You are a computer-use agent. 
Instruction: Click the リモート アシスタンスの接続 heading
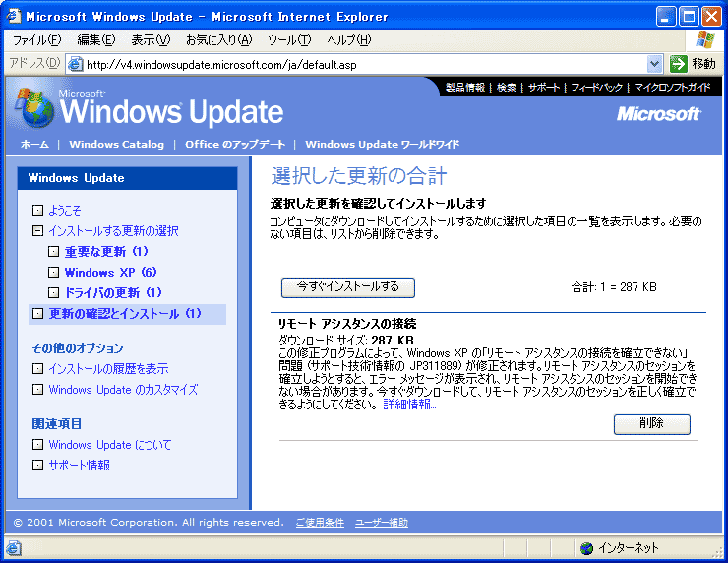[x=347, y=323]
